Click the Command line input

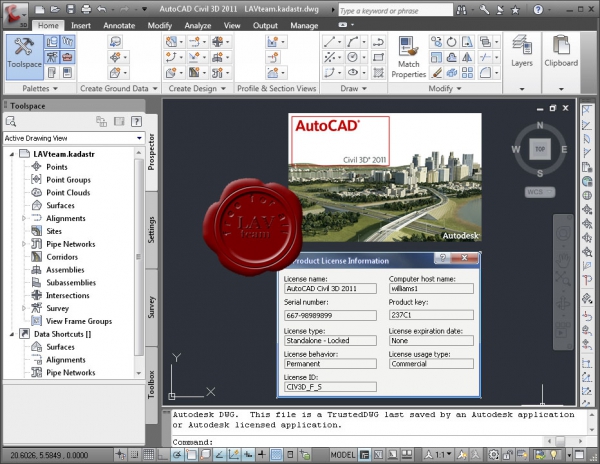coord(356,442)
